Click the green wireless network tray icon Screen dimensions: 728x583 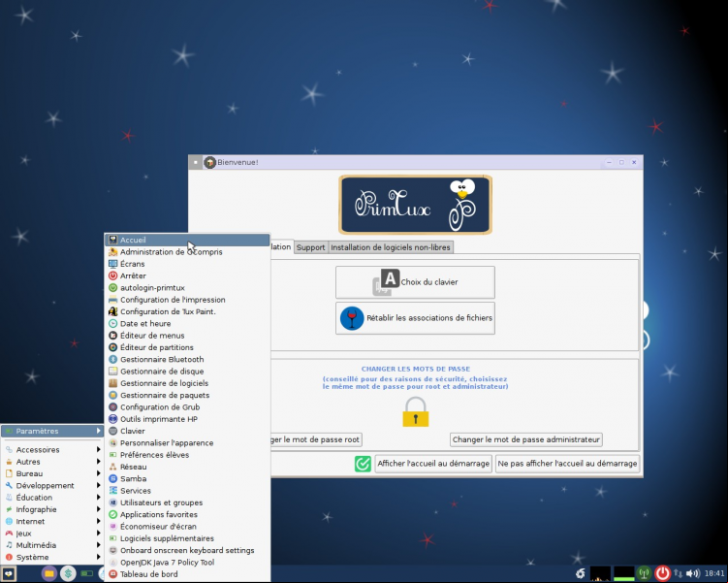644,573
